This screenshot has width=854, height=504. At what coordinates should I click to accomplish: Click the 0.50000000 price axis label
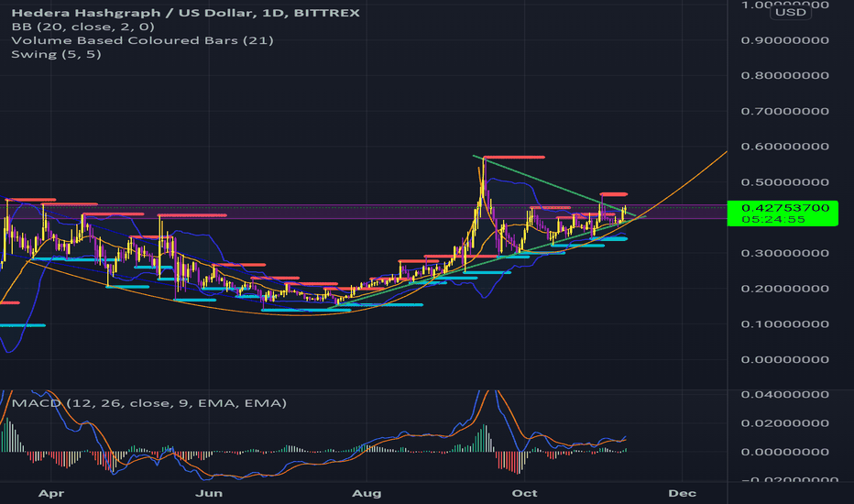tap(785, 182)
